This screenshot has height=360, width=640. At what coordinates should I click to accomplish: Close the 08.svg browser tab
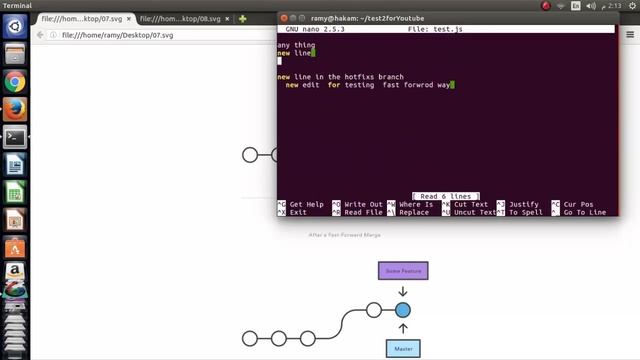coord(227,19)
